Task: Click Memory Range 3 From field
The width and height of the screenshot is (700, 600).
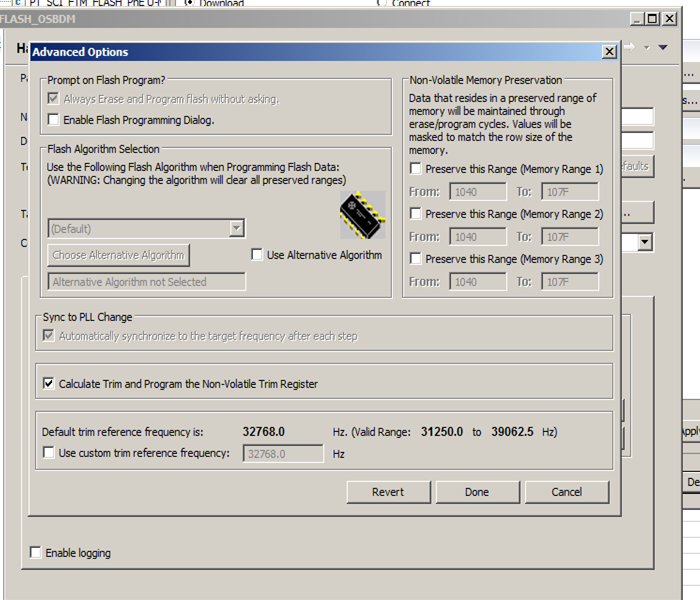Action: tap(478, 282)
